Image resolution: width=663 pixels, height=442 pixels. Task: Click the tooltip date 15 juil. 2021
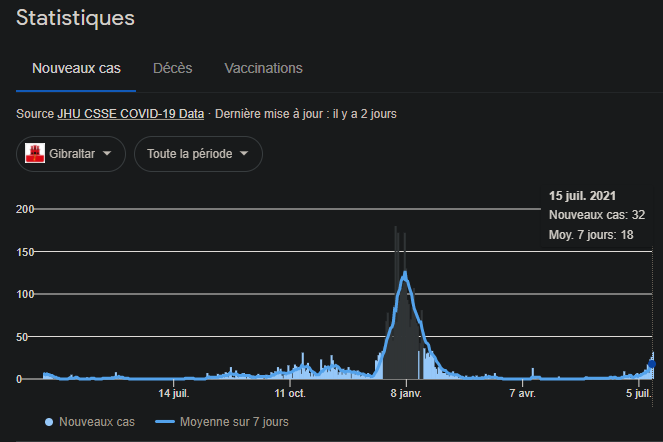[x=582, y=196]
